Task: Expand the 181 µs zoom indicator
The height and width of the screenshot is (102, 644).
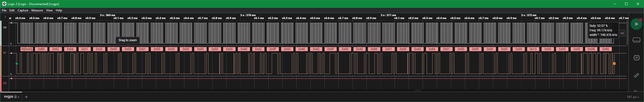Action: [x=633, y=97]
